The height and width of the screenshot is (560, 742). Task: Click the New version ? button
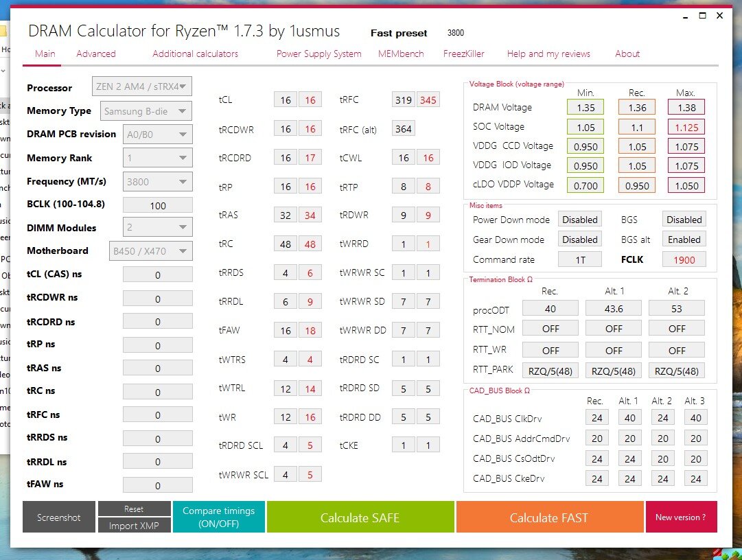tap(680, 517)
